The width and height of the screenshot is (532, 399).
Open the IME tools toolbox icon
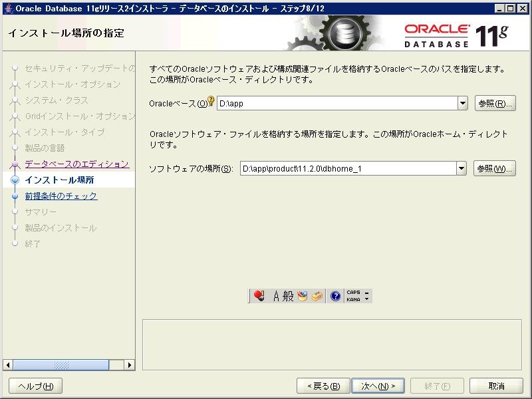coord(317,296)
